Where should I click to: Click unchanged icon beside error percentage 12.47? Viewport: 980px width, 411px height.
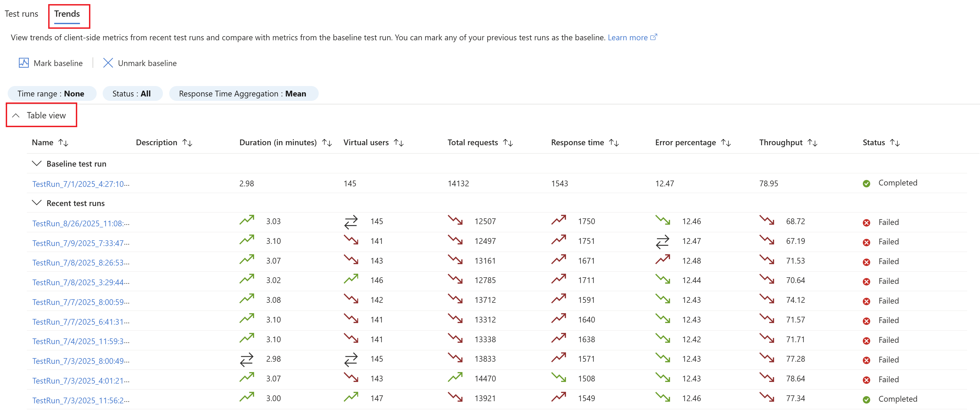[662, 242]
